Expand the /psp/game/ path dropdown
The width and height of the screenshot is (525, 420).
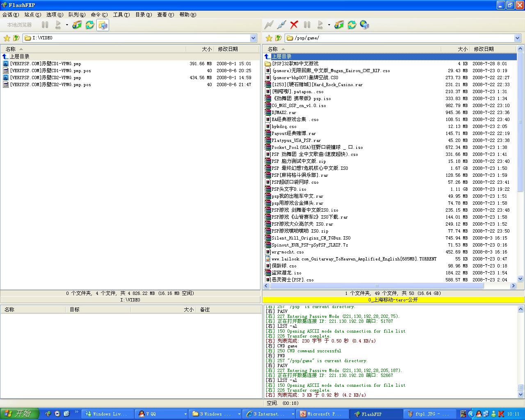tap(518, 38)
